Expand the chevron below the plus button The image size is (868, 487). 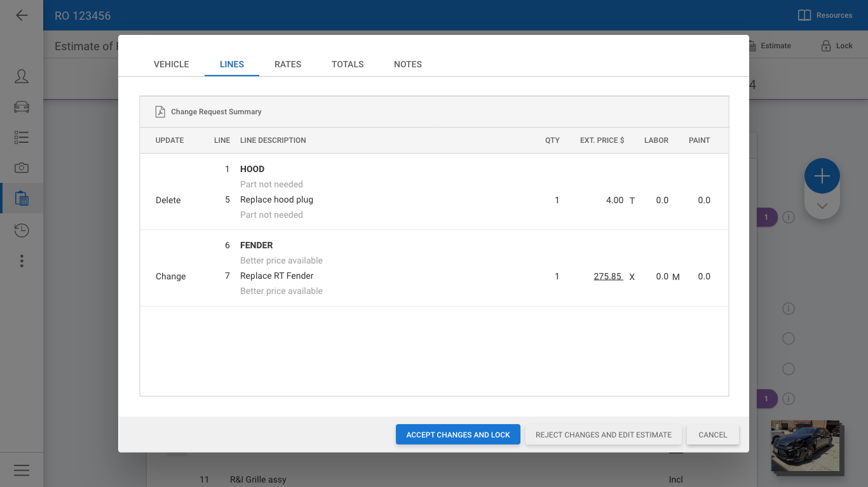(x=822, y=206)
